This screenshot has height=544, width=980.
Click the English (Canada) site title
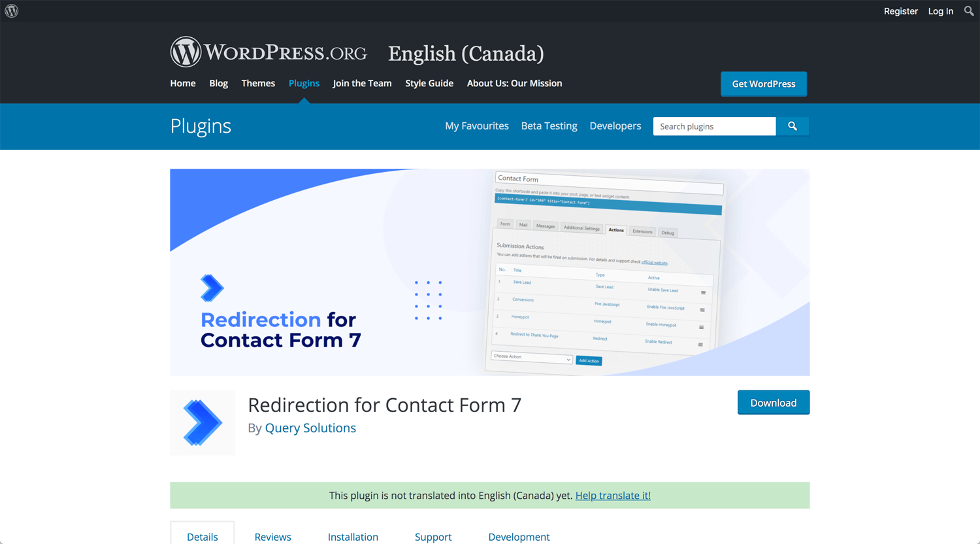coord(466,54)
